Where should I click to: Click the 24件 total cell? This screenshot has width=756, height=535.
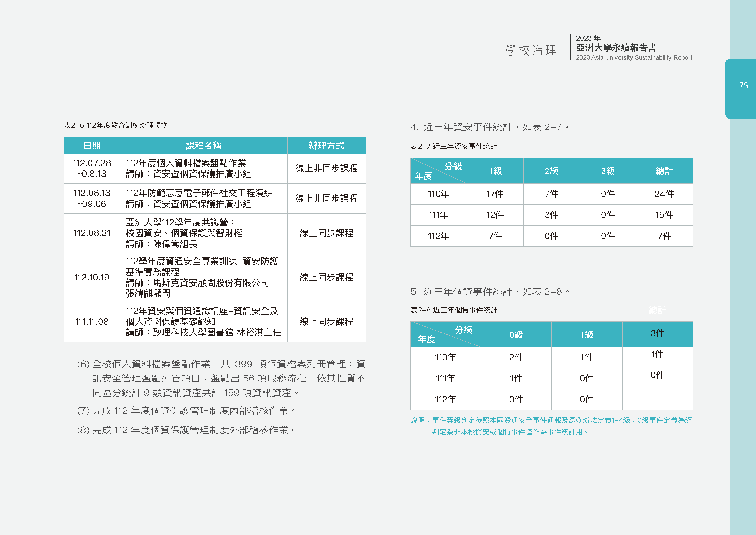[x=664, y=194]
